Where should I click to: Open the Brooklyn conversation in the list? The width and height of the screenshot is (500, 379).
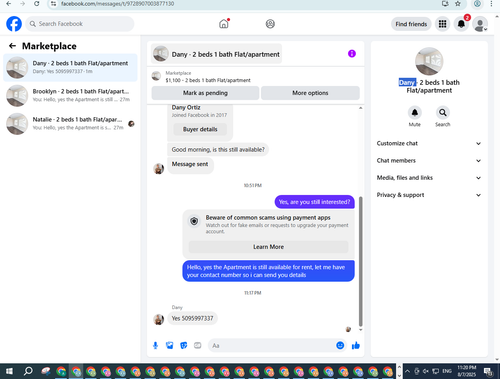(70, 96)
